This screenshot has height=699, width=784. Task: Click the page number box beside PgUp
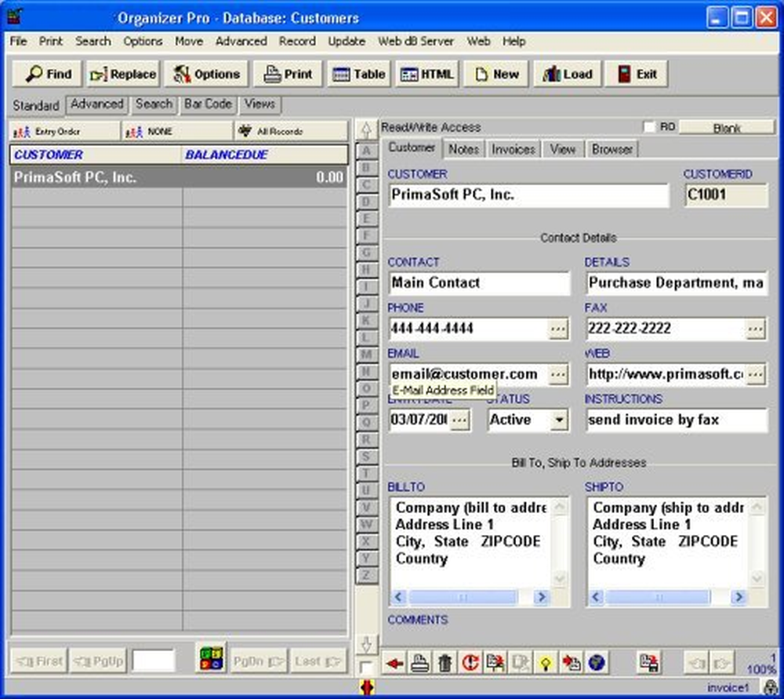click(154, 661)
